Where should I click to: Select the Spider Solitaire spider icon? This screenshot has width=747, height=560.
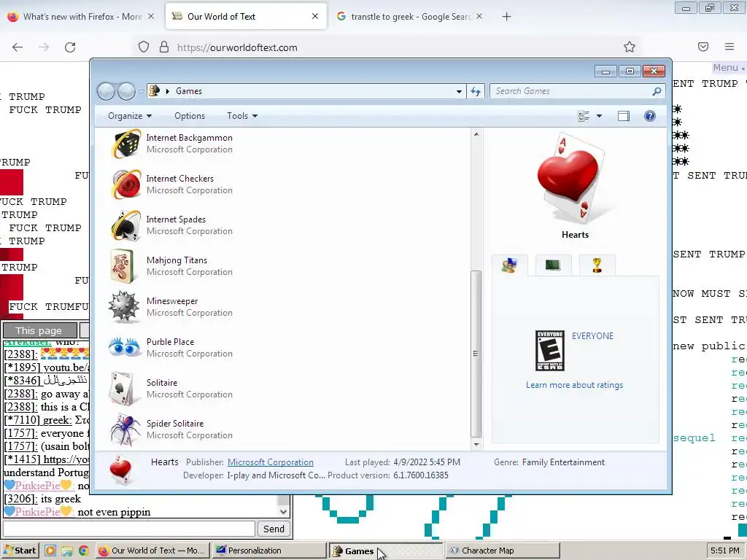pyautogui.click(x=125, y=429)
